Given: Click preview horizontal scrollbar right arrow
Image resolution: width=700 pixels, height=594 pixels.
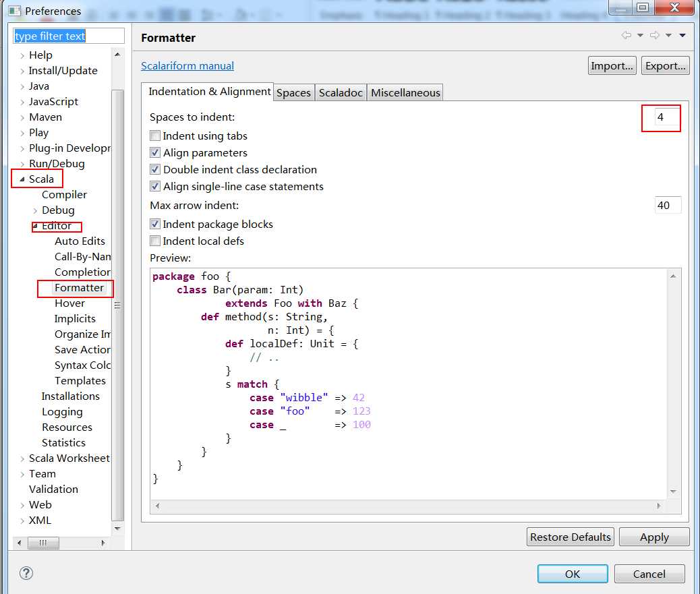Looking at the screenshot, I should [659, 506].
